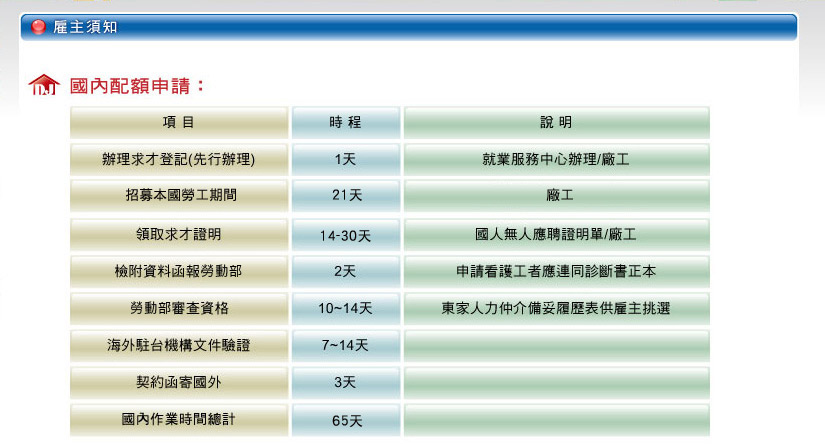
Task: Click the 國內配額申請 section heading
Action: coord(137,86)
